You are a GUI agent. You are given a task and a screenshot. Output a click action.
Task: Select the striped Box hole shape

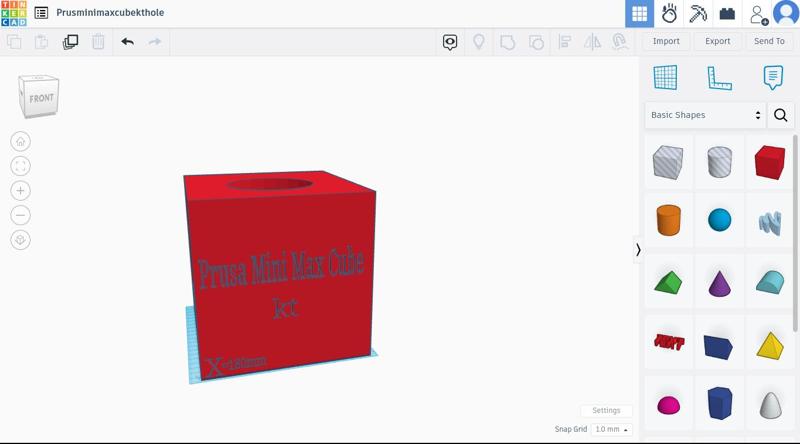tap(668, 162)
